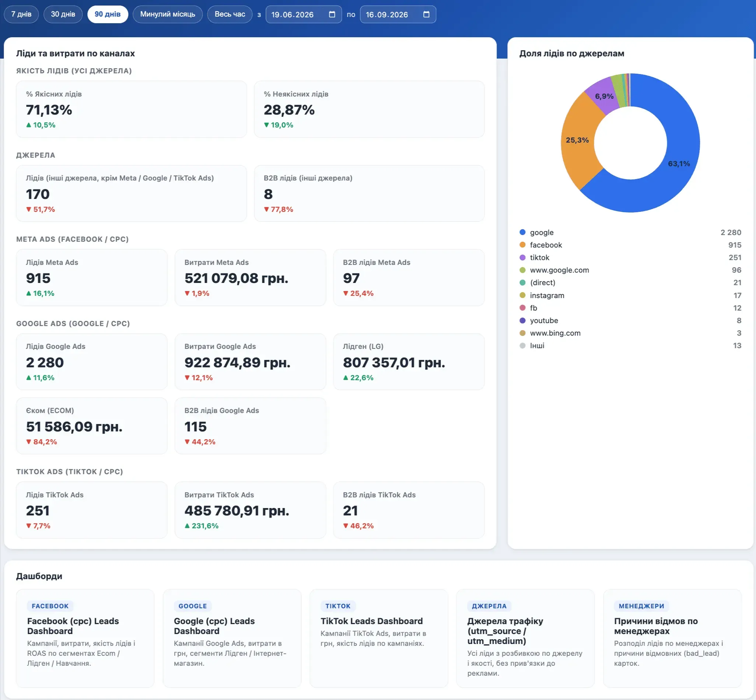
Task: Click the Інші legend gray dot
Action: point(522,346)
